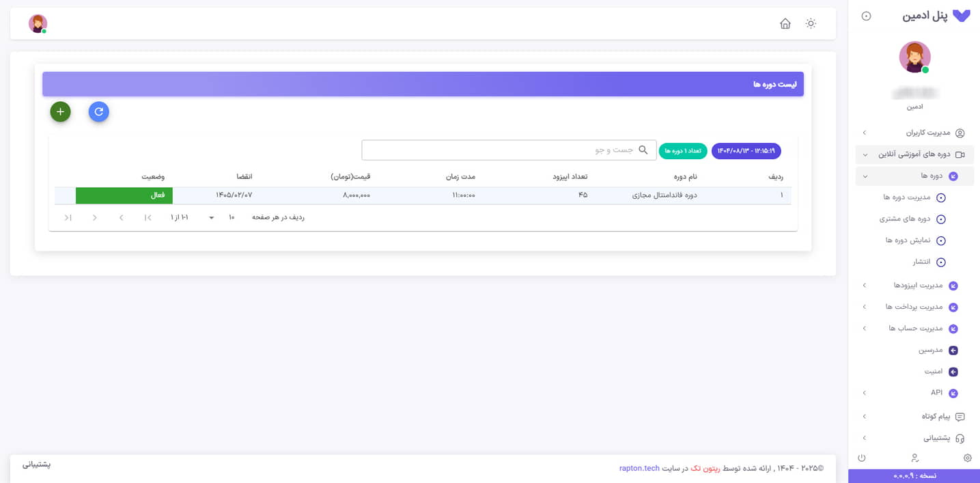Select دوره های مشتری menu item
Image resolution: width=980 pixels, height=483 pixels.
(904, 219)
